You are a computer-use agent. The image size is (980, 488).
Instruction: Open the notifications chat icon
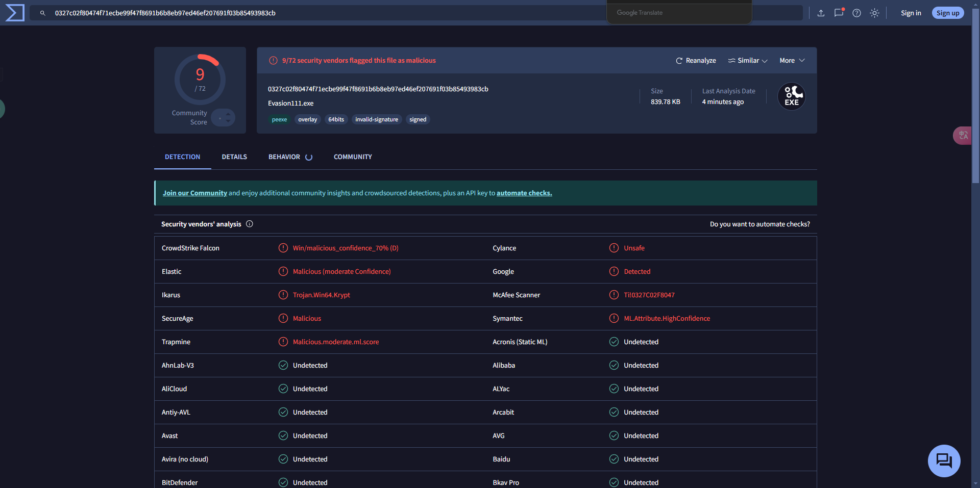click(x=839, y=13)
